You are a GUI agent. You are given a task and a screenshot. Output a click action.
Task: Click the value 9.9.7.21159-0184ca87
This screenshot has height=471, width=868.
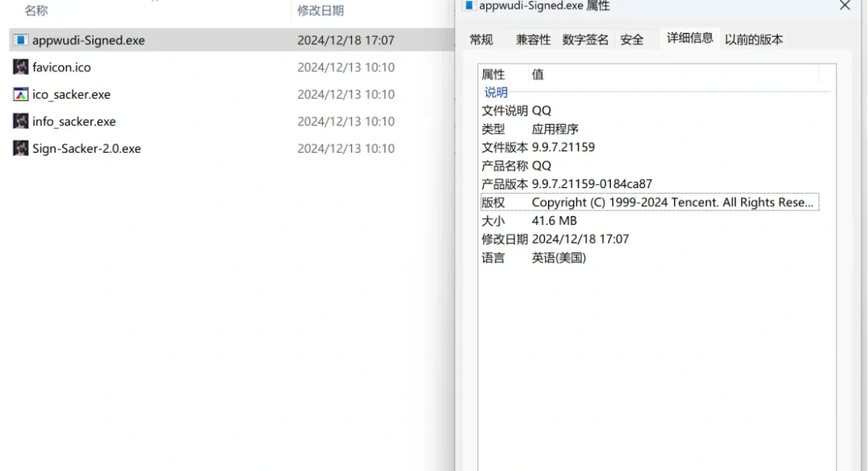[x=592, y=184]
